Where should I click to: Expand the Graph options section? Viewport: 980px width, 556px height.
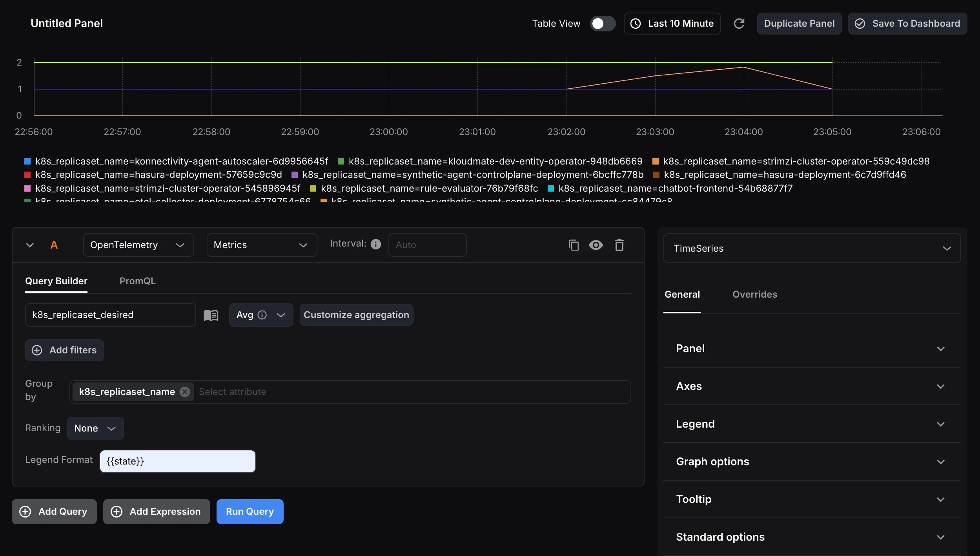(812, 462)
